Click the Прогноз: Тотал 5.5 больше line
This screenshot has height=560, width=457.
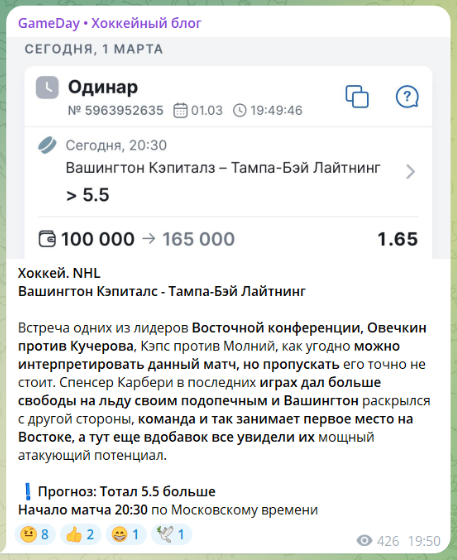pos(126,491)
